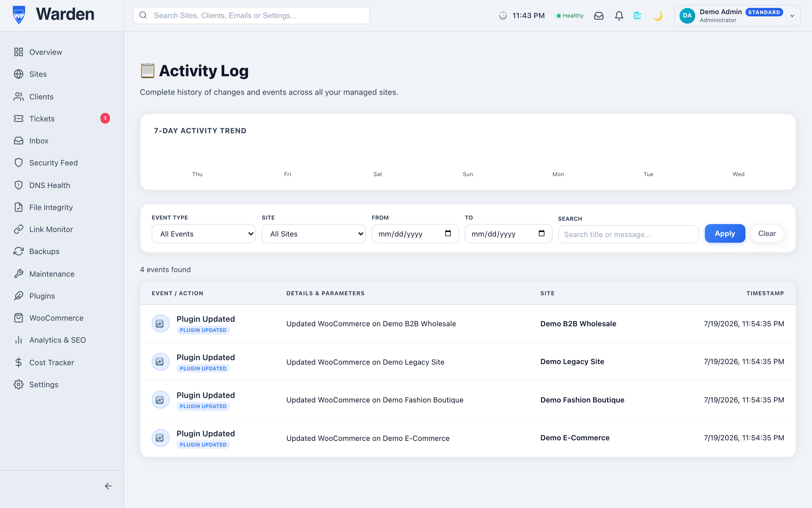Toggle dark mode moon icon
This screenshot has width=812, height=508.
pyautogui.click(x=657, y=16)
